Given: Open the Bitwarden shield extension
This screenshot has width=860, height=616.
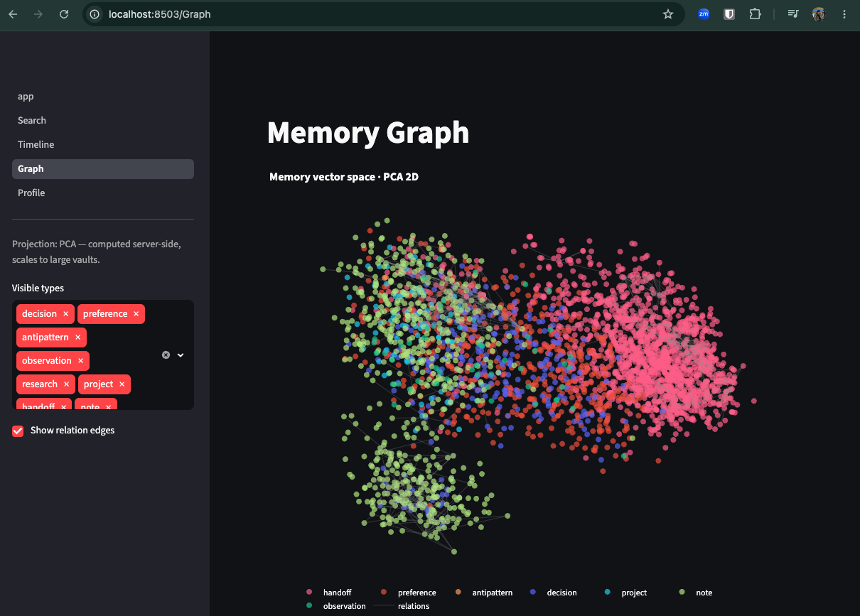Looking at the screenshot, I should tap(729, 13).
